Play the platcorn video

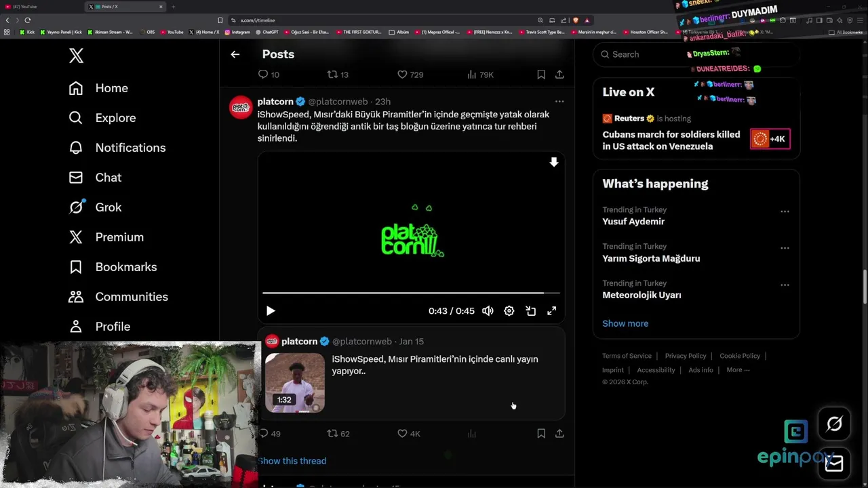[270, 311]
